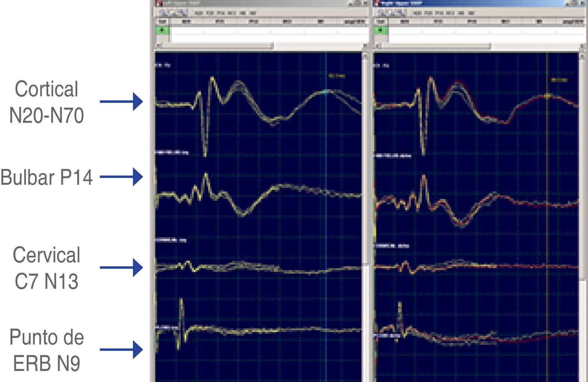The width and height of the screenshot is (588, 382).
Task: Click third waveform icon in left window toolbar
Action: point(182,13)
